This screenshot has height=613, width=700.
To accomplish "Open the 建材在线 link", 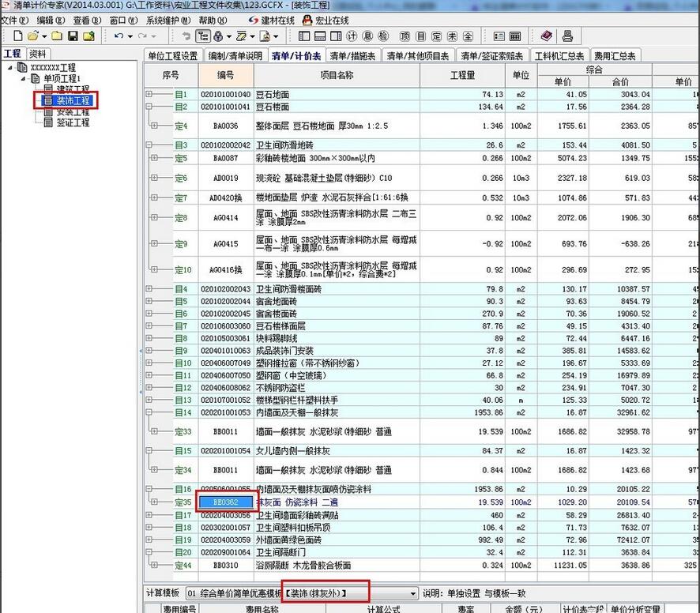I will click(x=272, y=21).
